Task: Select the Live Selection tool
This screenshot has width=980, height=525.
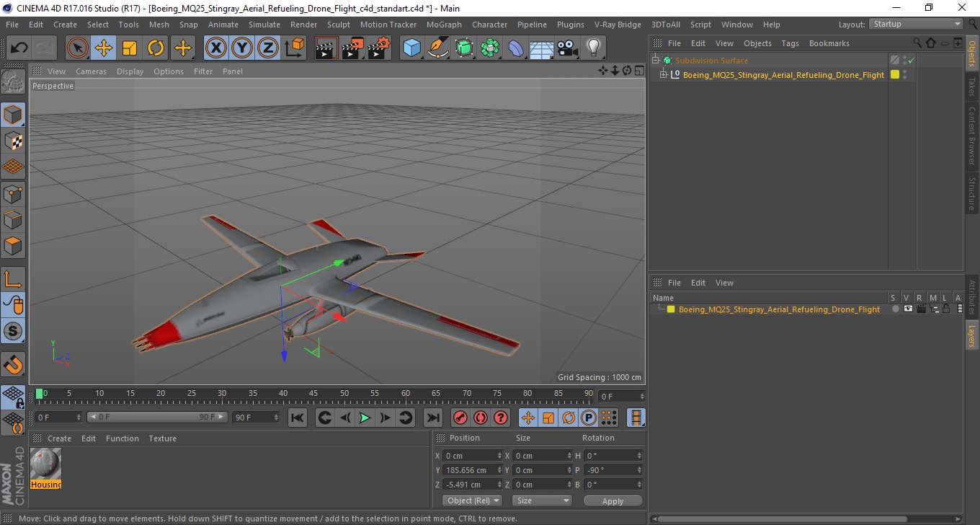Action: coord(78,48)
